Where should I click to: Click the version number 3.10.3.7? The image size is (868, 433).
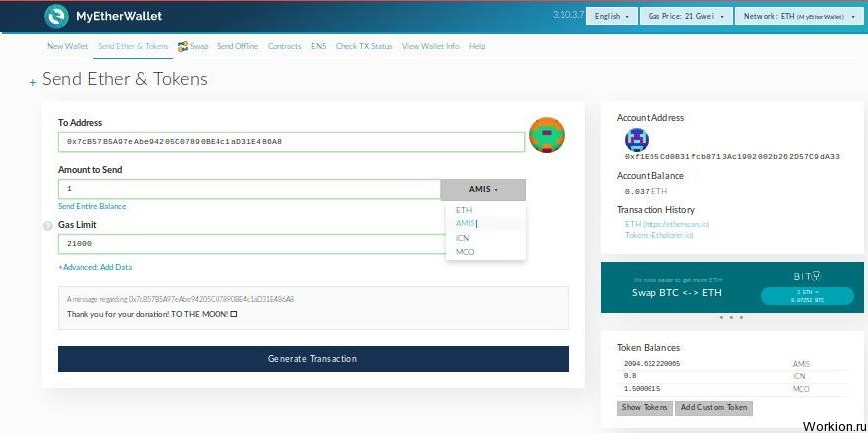568,15
